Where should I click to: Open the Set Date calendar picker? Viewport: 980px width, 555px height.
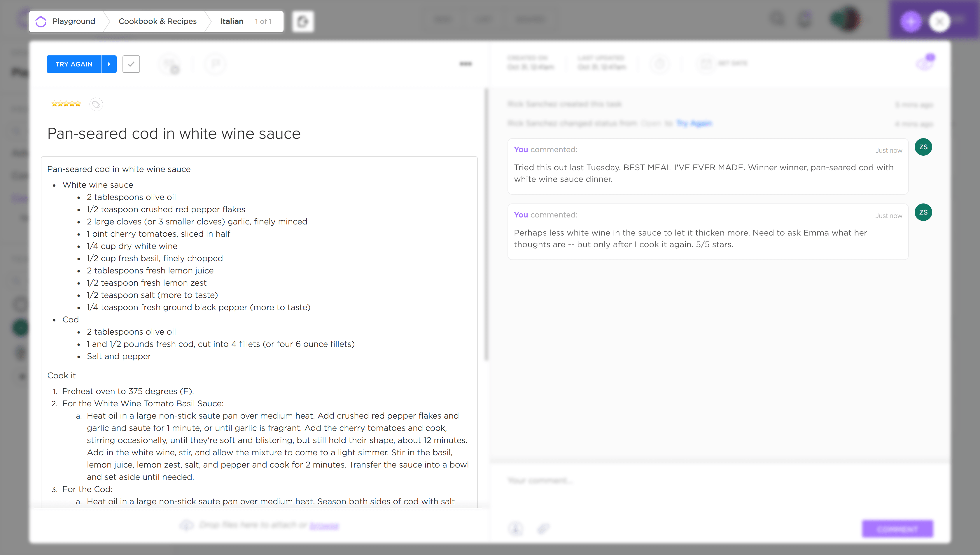(706, 64)
